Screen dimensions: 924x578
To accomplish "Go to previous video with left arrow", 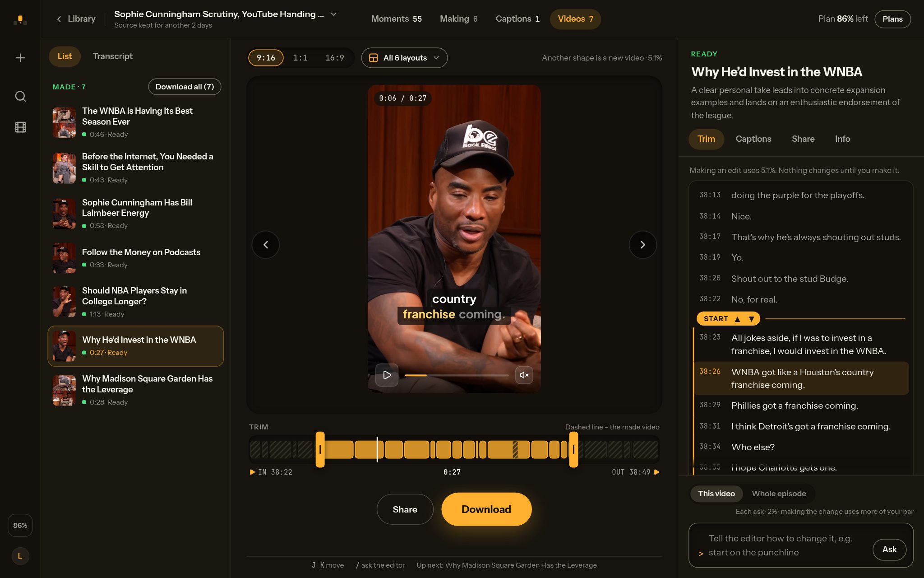I will (266, 245).
